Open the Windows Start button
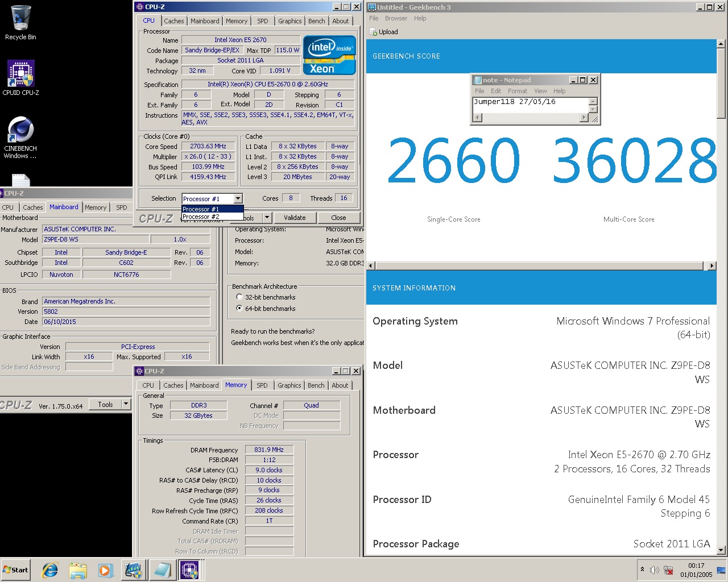Image resolution: width=728 pixels, height=582 pixels. coord(15,569)
